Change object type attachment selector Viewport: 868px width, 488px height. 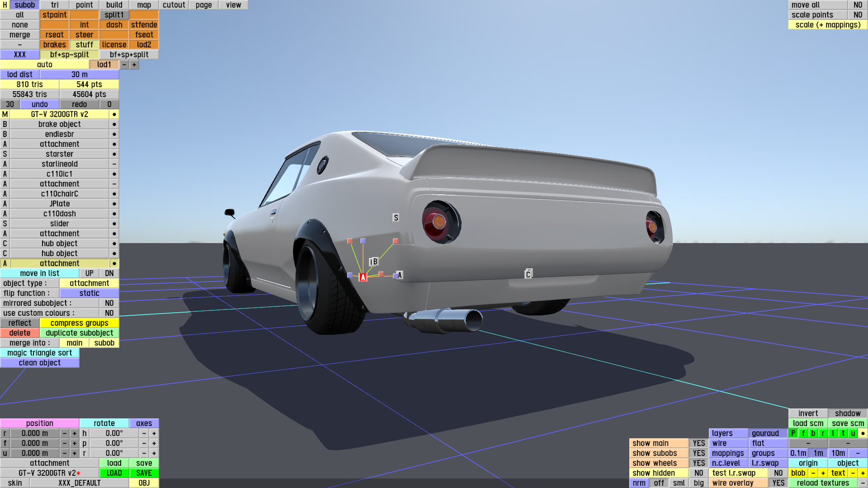89,283
